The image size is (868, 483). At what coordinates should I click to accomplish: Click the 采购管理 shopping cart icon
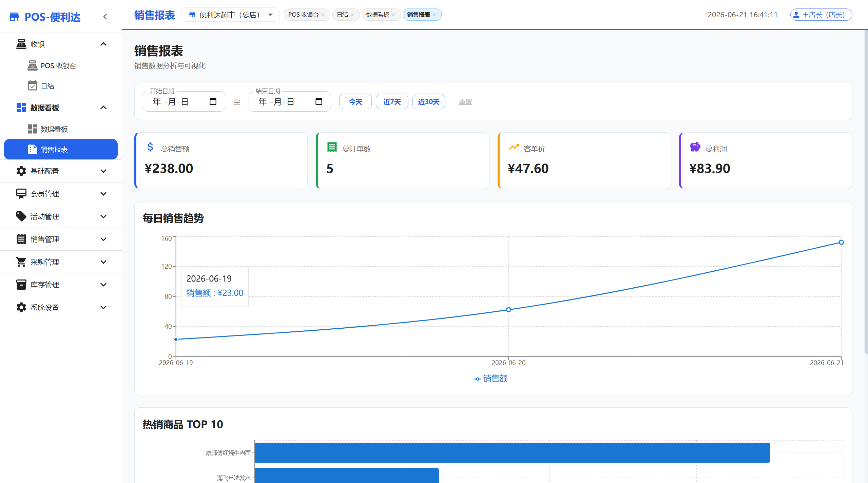21,262
